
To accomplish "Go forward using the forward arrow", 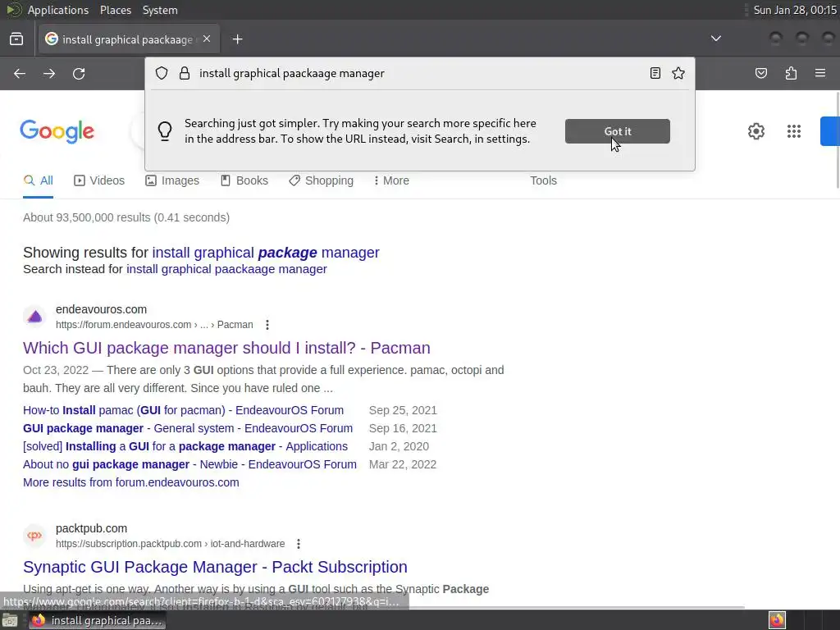I will (x=49, y=73).
